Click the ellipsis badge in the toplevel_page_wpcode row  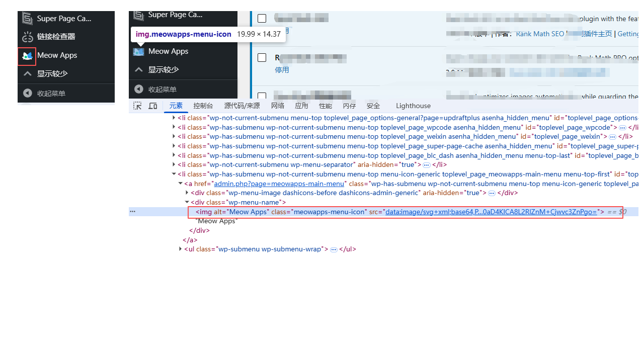(x=622, y=128)
